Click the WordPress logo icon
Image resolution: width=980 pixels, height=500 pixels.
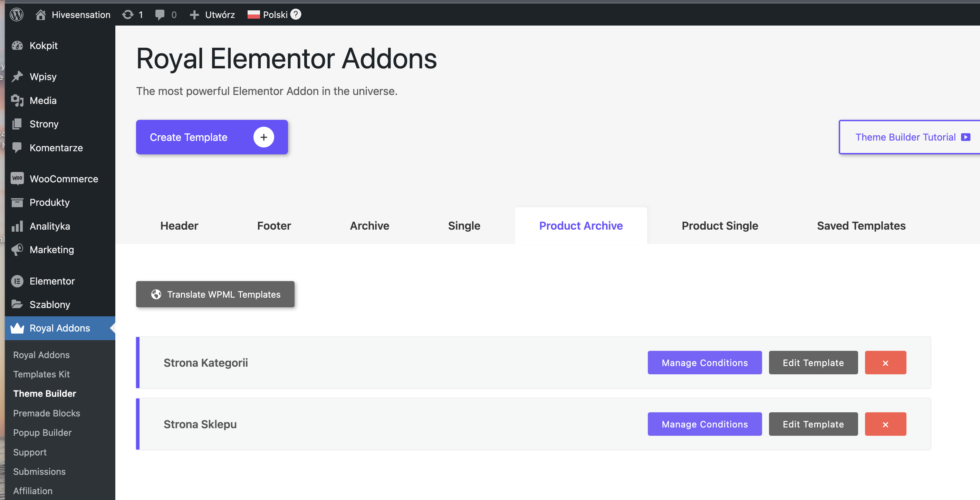tap(16, 15)
